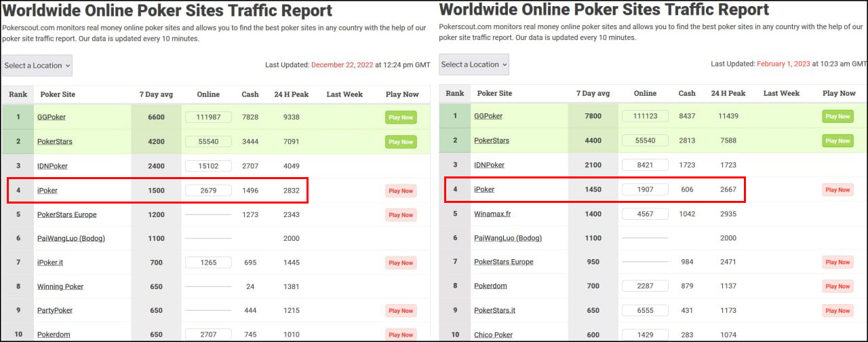868x342 pixels.
Task: Open GGPoker link in December 2022 report
Action: coord(52,117)
